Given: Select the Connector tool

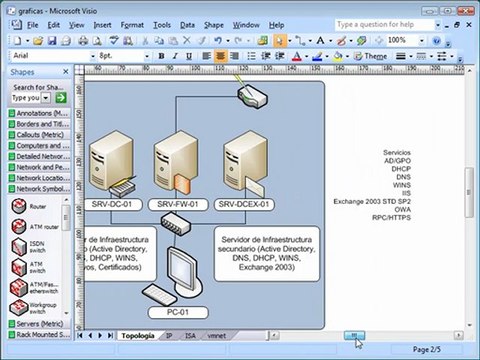Looking at the screenshot, I should [x=300, y=41].
